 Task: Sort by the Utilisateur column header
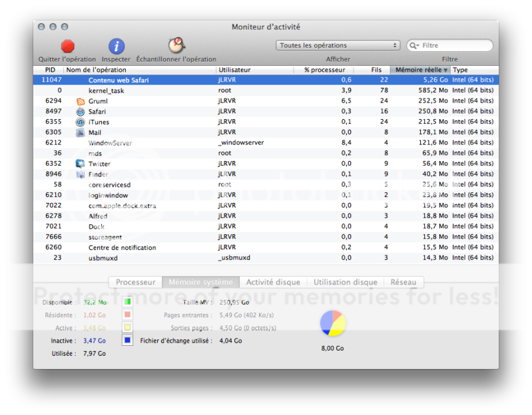click(x=255, y=70)
